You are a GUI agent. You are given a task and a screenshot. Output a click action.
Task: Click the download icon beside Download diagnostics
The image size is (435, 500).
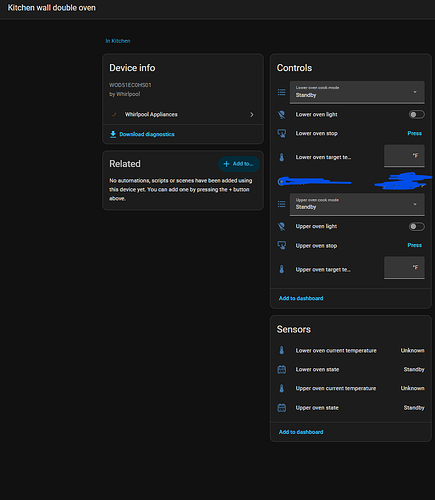pos(113,134)
